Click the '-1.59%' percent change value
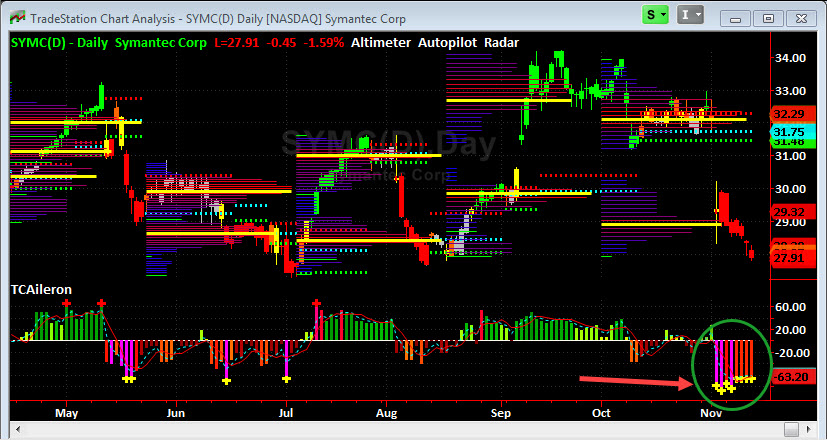Image resolution: width=827 pixels, height=441 pixels. coord(323,43)
